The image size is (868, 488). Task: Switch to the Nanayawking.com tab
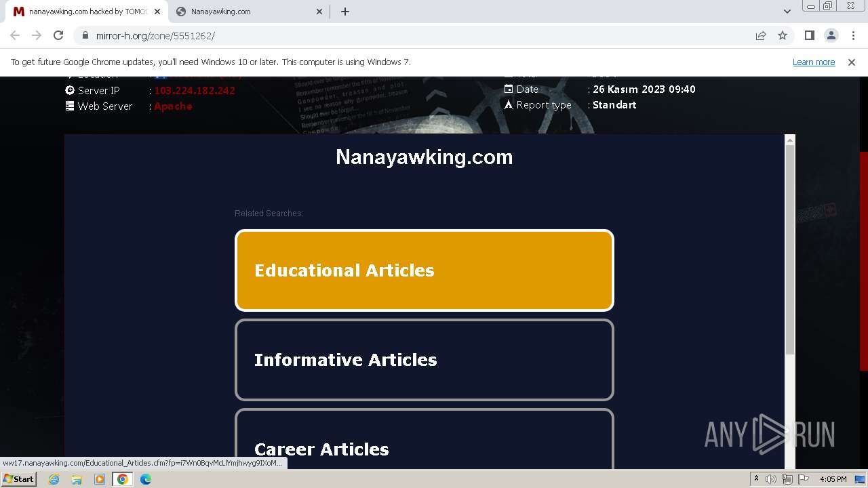(248, 12)
